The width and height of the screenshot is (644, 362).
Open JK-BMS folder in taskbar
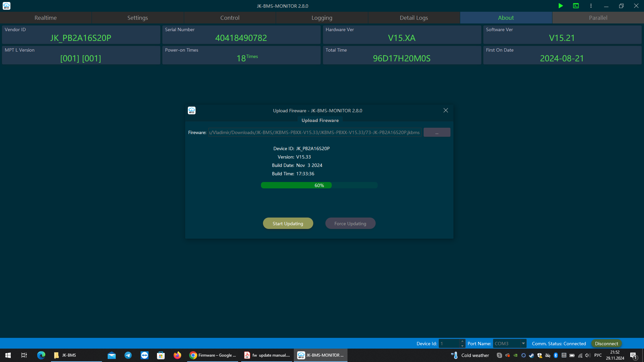tap(76, 355)
